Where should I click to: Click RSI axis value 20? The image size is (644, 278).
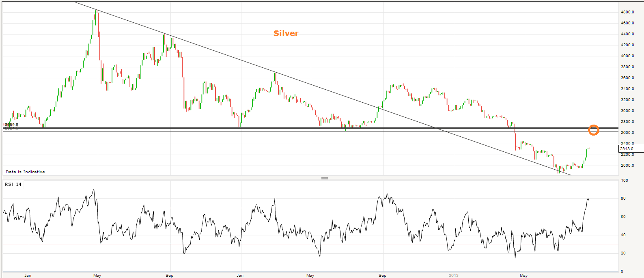623,253
